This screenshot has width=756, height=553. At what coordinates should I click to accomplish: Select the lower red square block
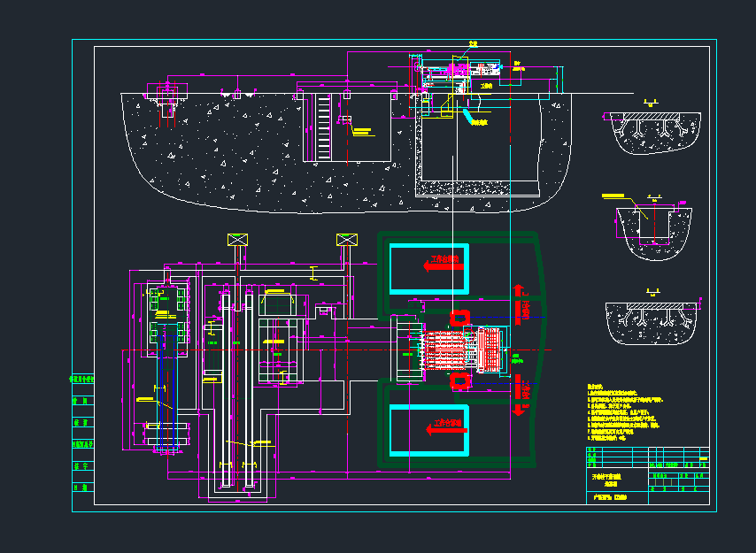459,380
